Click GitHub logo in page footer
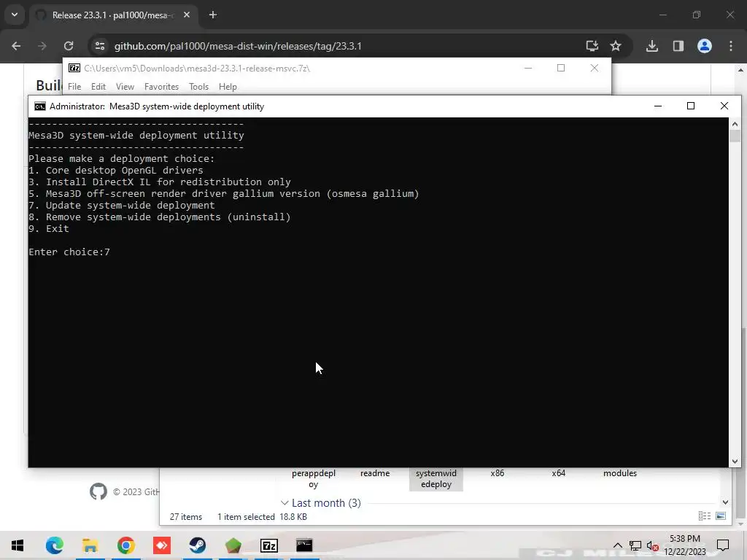Screen dimensions: 747x560 point(98,491)
